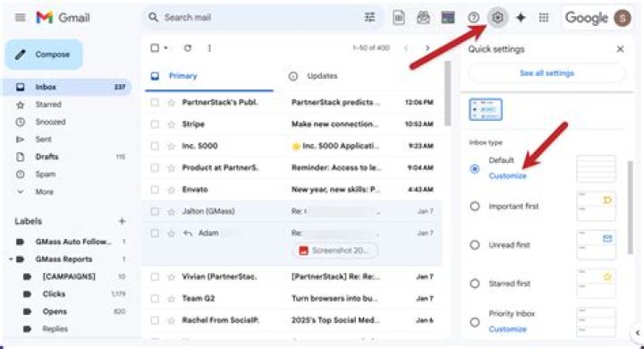Open the settings gear icon
The image size is (644, 349).
point(497,18)
